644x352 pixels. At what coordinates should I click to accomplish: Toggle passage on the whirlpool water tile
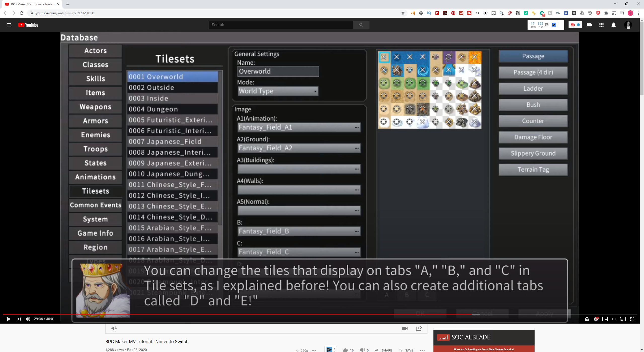click(423, 70)
